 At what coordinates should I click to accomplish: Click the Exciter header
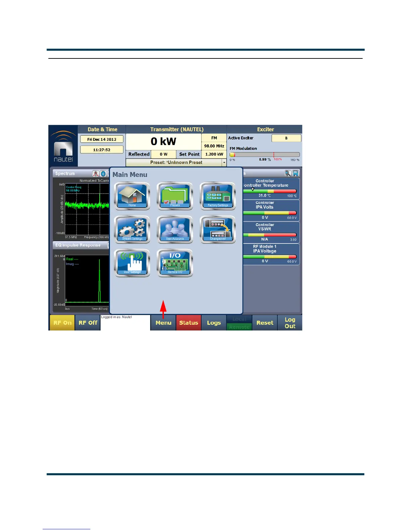point(265,129)
